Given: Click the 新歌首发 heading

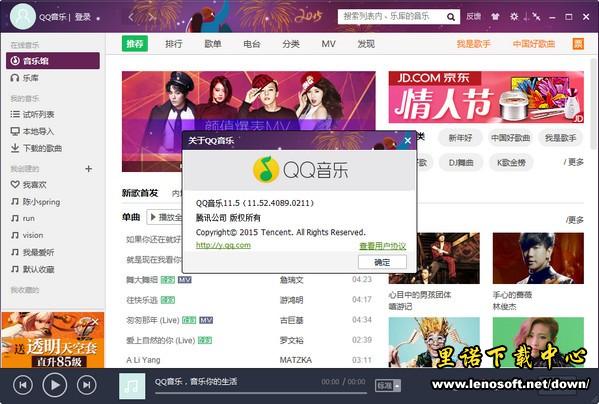Looking at the screenshot, I should tap(140, 193).
